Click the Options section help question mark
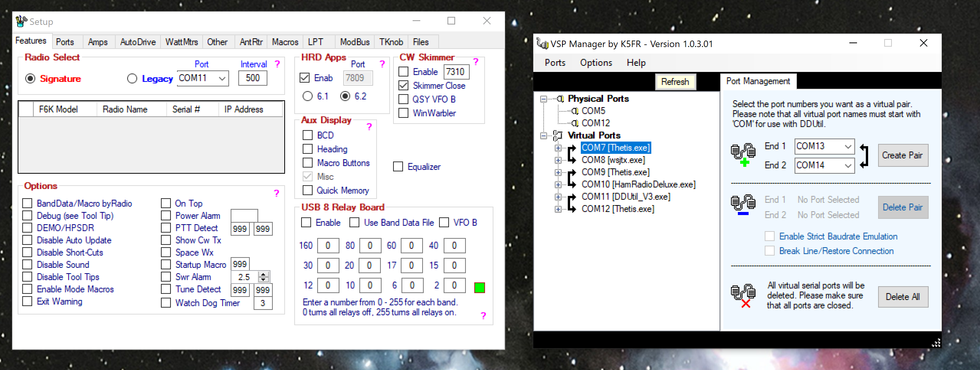The height and width of the screenshot is (370, 980). [277, 193]
